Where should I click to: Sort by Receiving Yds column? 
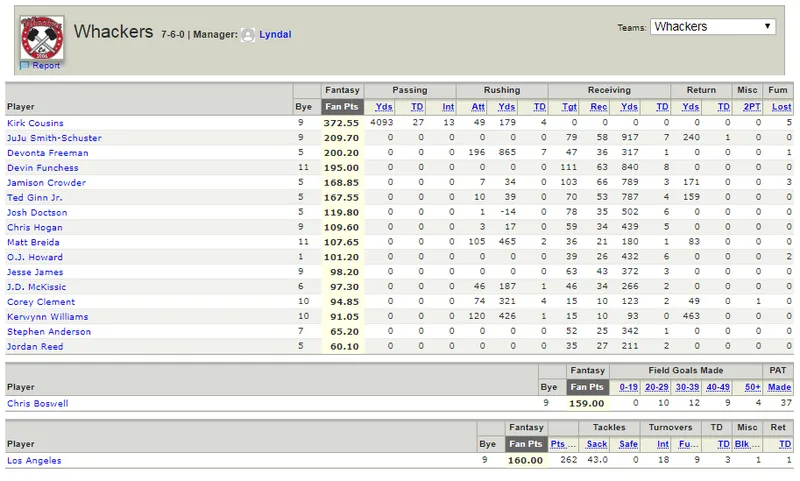click(629, 107)
